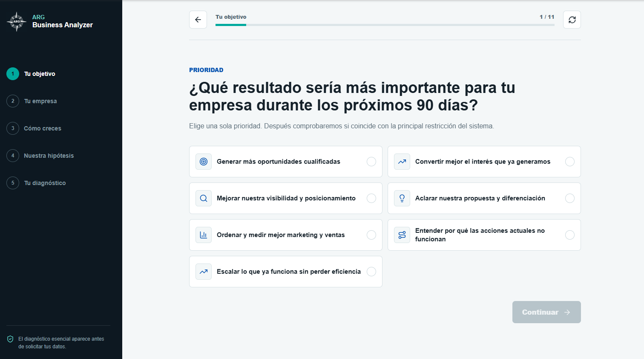Click step 1 circle in sidebar

[x=13, y=74]
